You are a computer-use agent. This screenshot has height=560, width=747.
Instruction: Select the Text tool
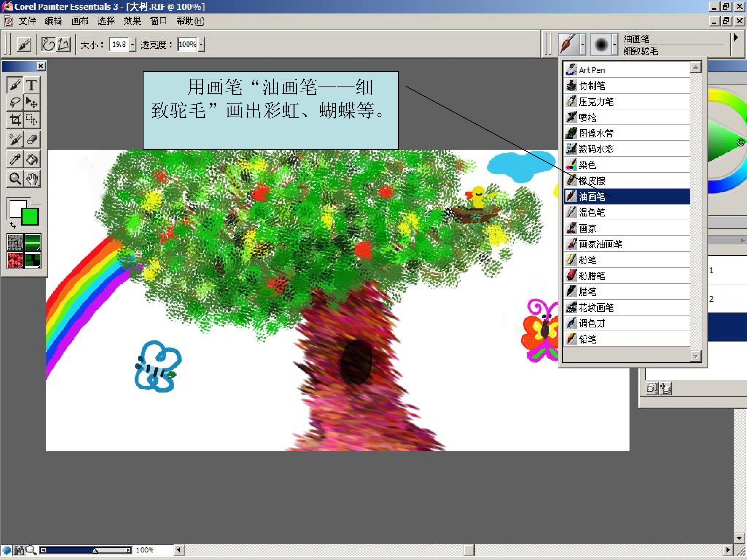[x=32, y=85]
